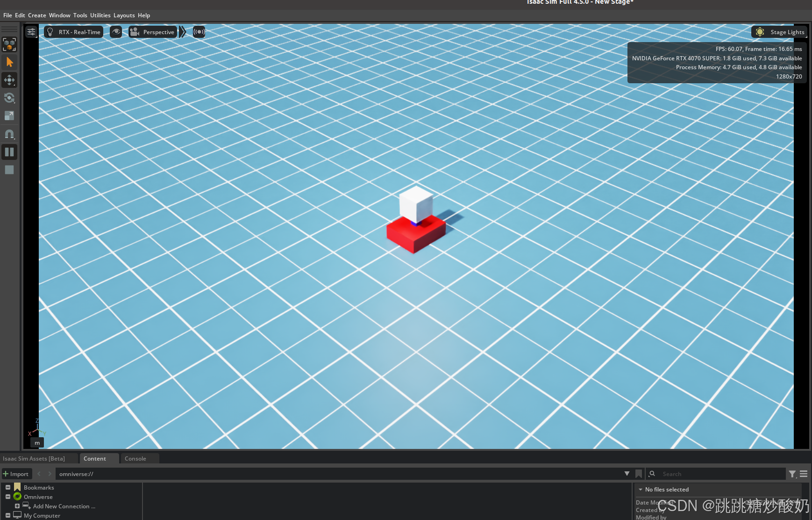812x520 pixels.
Task: Open the Edit menu
Action: point(20,15)
